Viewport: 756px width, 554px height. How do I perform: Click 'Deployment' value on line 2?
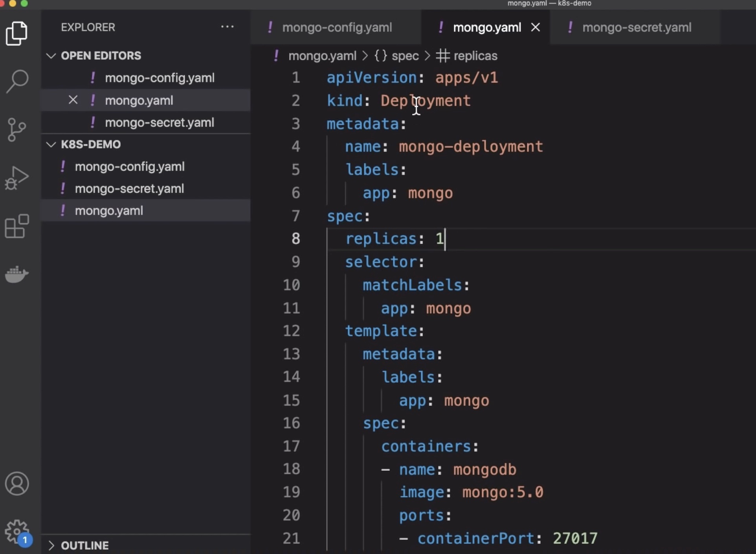[426, 101]
